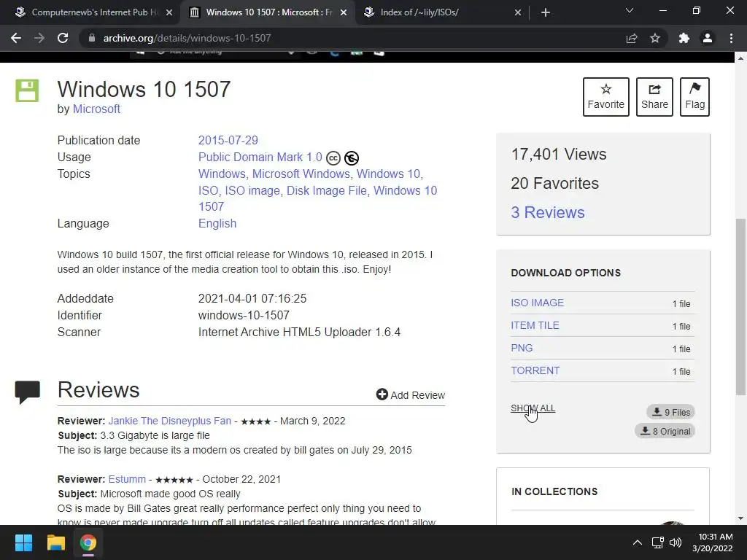Viewport: 747px width, 560px height.
Task: Click the browser forward arrow
Action: point(39,38)
